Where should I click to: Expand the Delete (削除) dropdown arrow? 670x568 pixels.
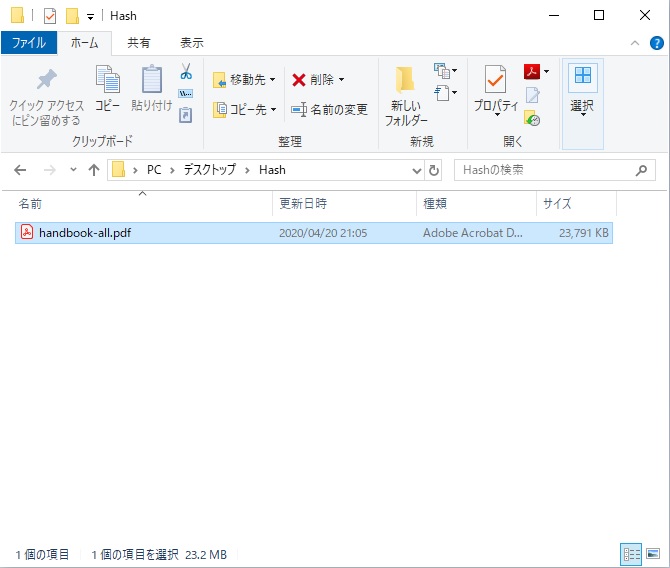(341, 79)
